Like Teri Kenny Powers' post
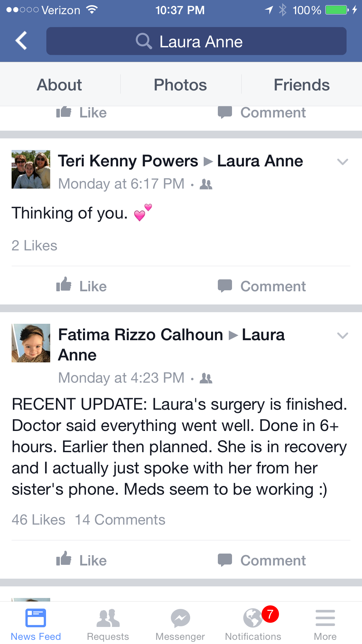The image size is (362, 644). 64,285
